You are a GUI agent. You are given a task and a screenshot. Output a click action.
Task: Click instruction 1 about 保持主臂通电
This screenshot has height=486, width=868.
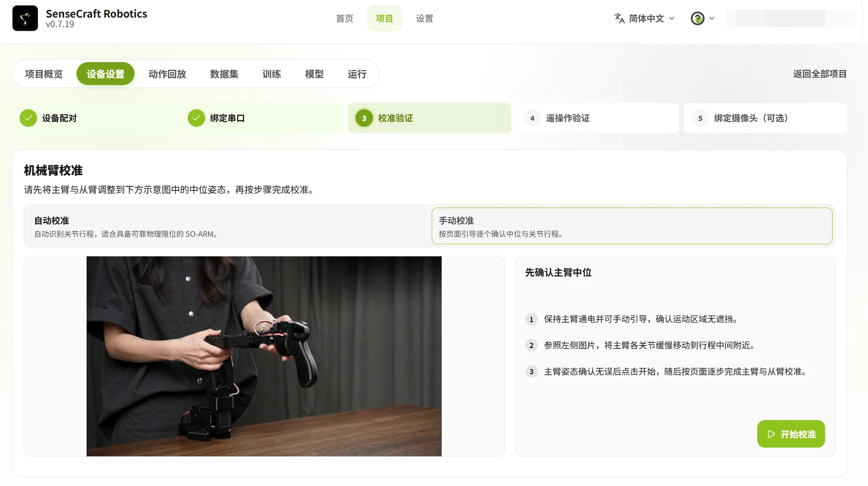pyautogui.click(x=642, y=319)
